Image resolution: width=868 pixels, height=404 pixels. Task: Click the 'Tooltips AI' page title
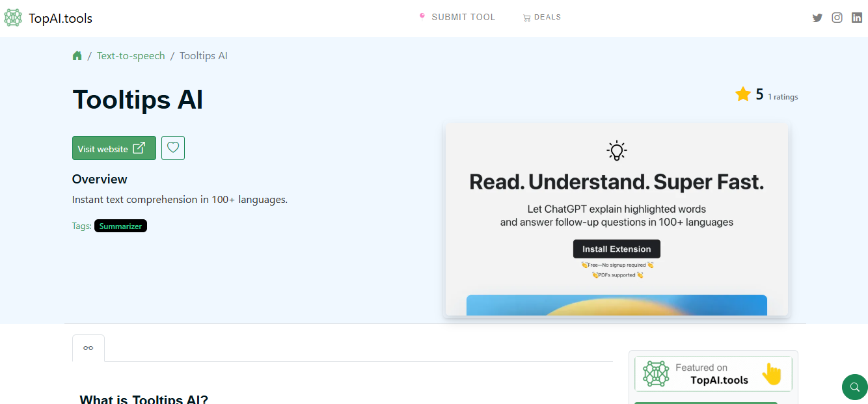click(138, 100)
